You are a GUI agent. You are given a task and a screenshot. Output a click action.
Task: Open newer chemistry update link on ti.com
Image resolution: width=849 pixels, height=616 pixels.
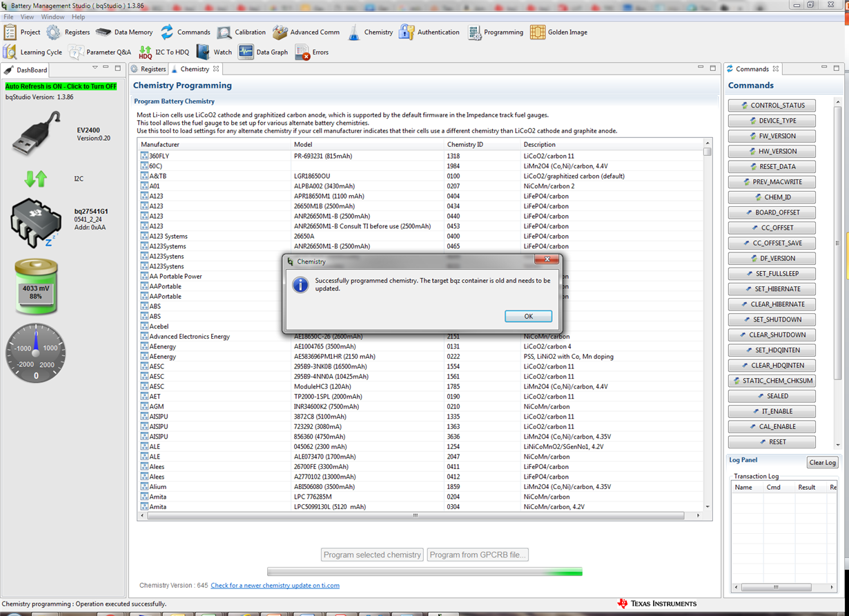tap(275, 585)
